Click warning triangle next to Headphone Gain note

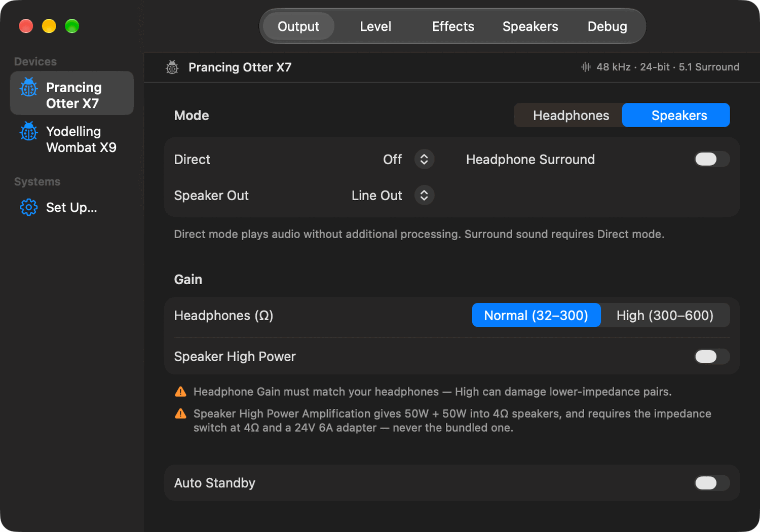coord(180,392)
